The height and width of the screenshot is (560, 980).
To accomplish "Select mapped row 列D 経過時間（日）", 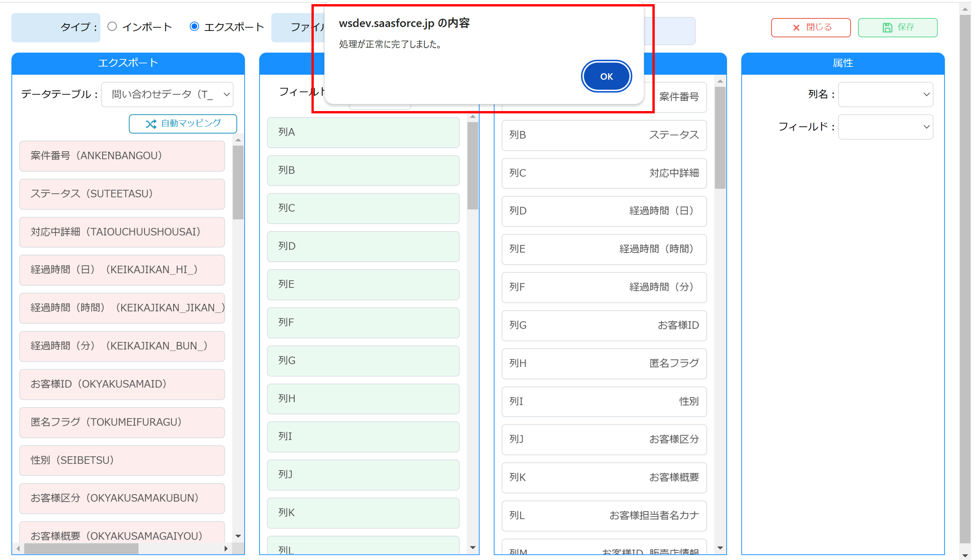I will pos(604,211).
